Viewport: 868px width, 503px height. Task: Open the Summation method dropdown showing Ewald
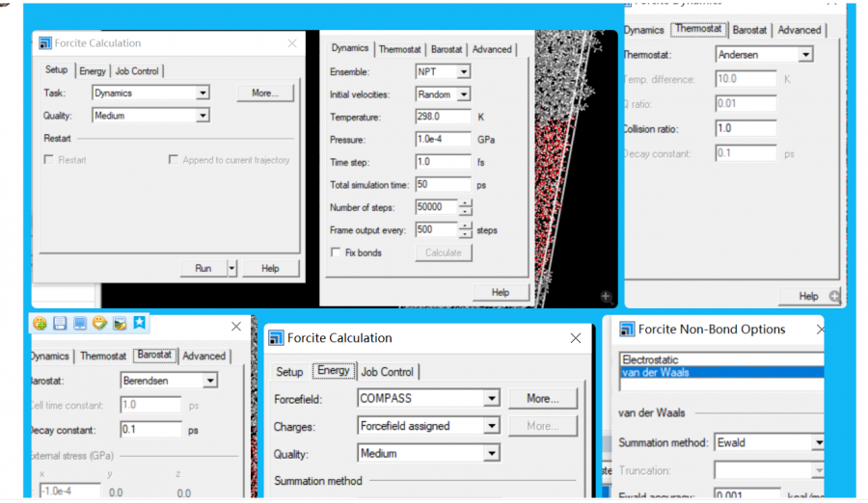(x=818, y=442)
